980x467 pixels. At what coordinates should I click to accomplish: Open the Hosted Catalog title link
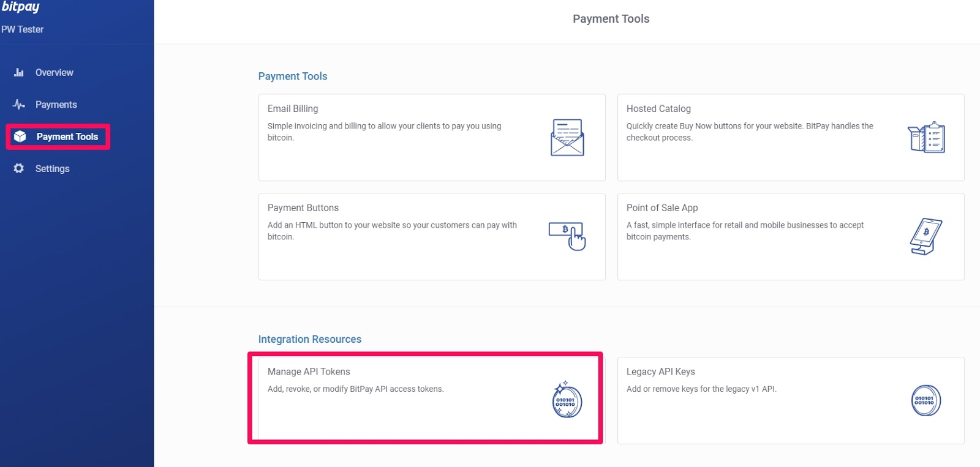click(658, 108)
